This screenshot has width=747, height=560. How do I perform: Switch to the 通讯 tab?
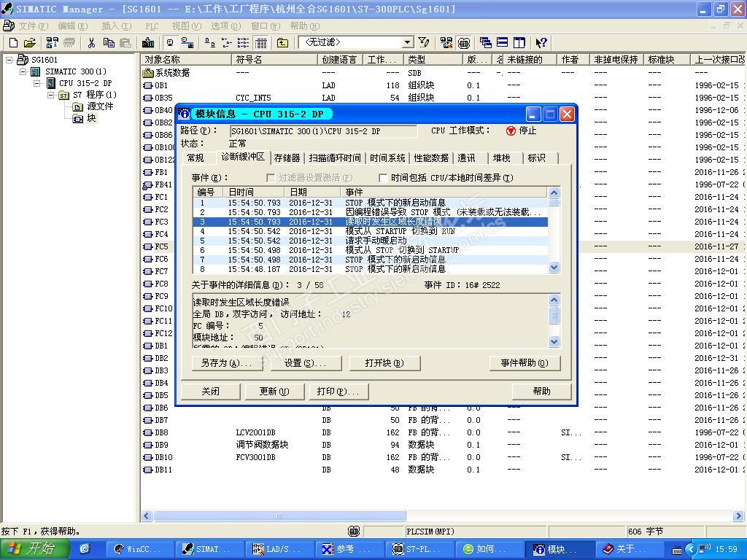(x=466, y=158)
